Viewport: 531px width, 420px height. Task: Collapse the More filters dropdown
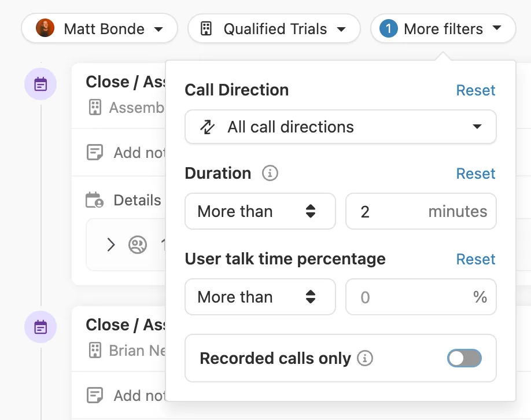click(x=443, y=28)
